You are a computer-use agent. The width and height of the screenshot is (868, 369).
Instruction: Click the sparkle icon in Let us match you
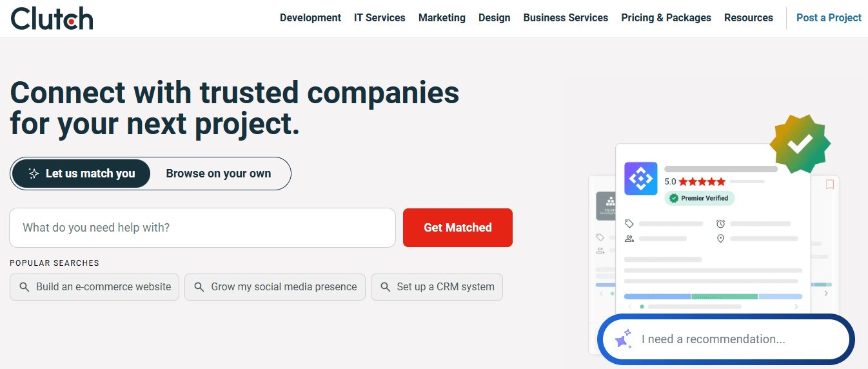click(34, 174)
